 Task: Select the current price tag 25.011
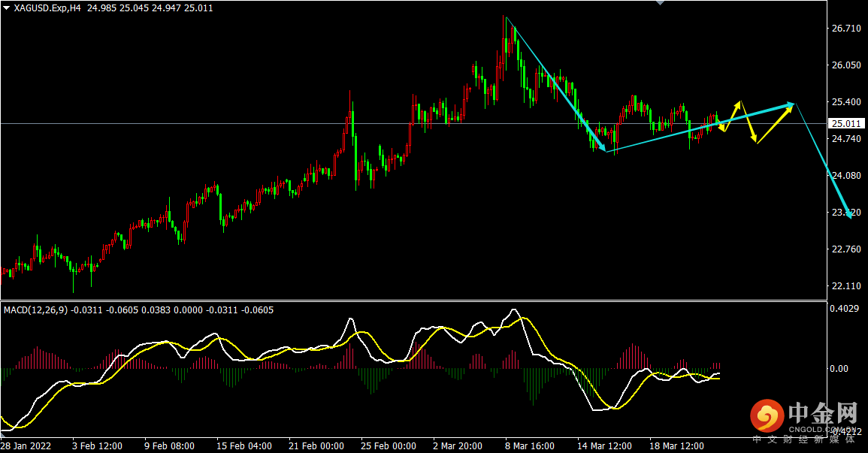pos(846,123)
